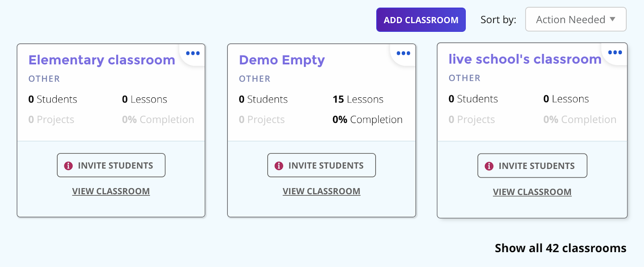Viewport: 644px width, 267px height.
Task: View the live school's classroom
Action: pyautogui.click(x=532, y=192)
